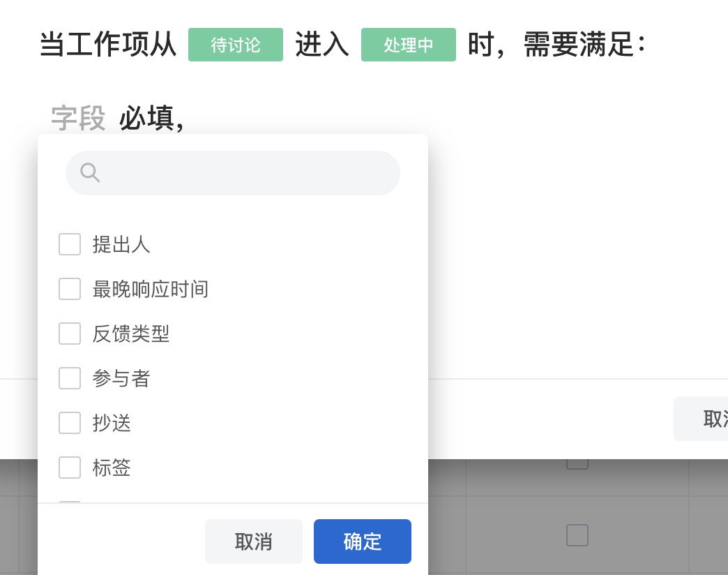The image size is (728, 575).
Task: Select the 抄送 checkbox
Action: 70,423
